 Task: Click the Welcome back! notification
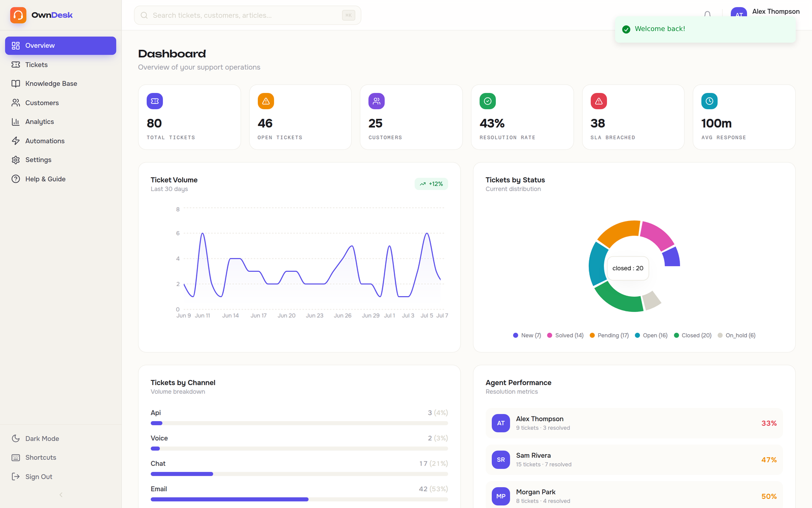pos(705,29)
